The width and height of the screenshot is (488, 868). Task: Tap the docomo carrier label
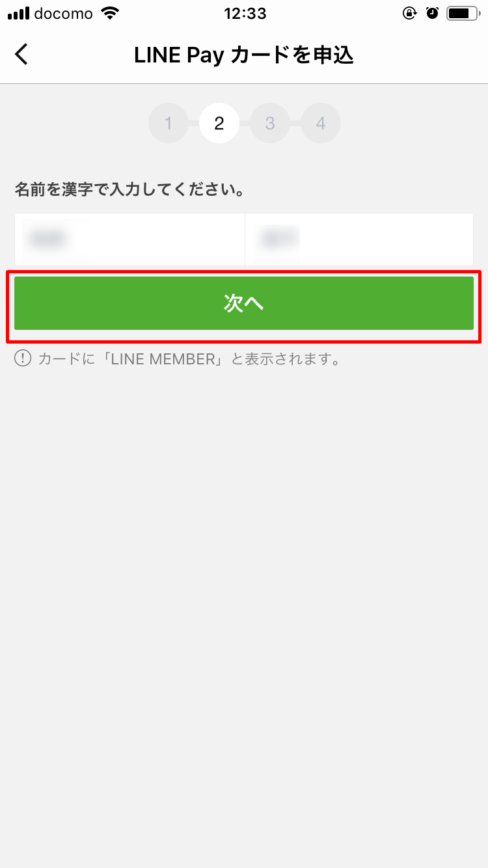64,13
